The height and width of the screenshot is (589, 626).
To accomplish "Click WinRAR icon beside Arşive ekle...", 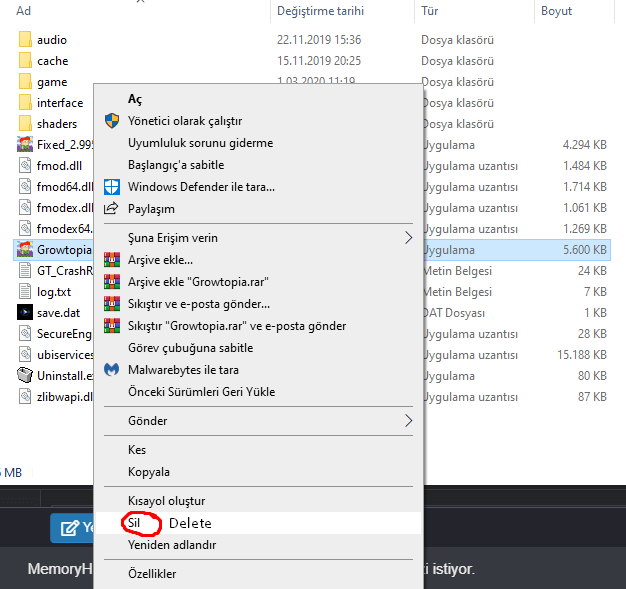I will (x=112, y=260).
